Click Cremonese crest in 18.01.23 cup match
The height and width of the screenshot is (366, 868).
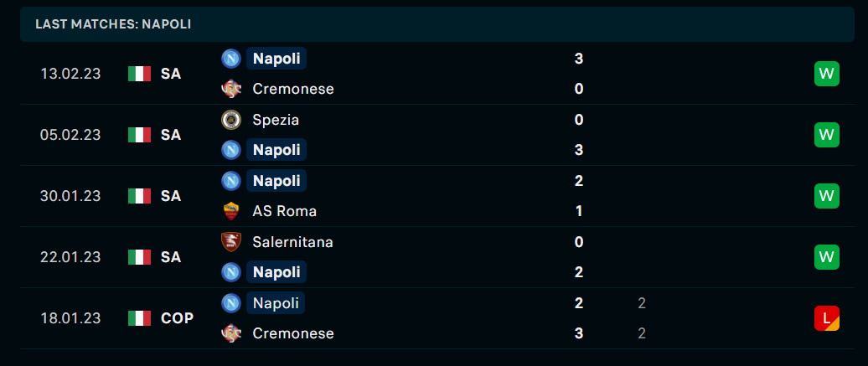(x=231, y=333)
